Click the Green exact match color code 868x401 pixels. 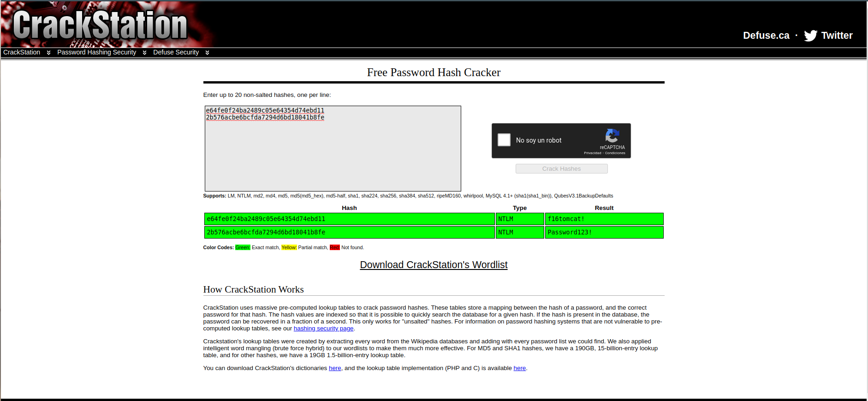click(243, 248)
